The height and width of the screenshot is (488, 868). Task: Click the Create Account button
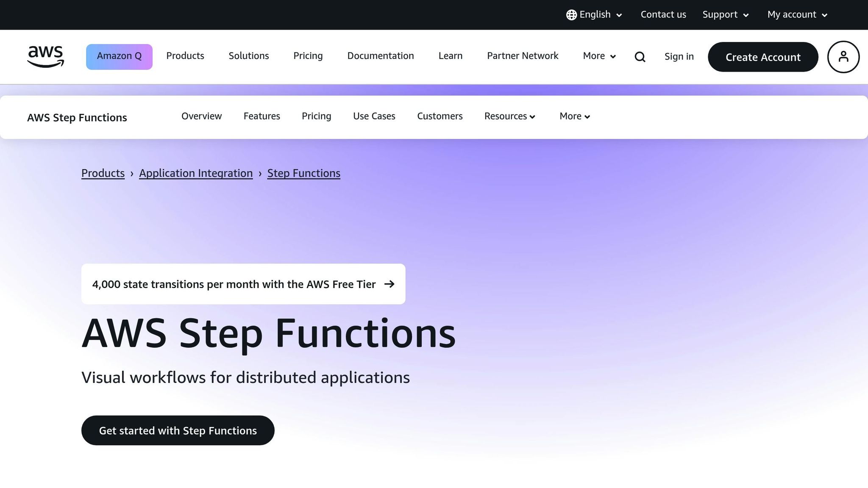(763, 57)
